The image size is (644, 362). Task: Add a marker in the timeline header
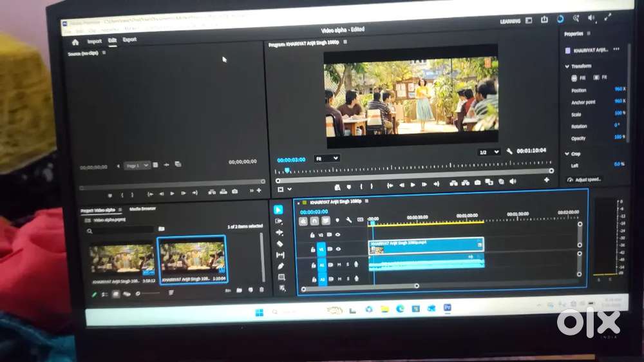click(x=337, y=220)
